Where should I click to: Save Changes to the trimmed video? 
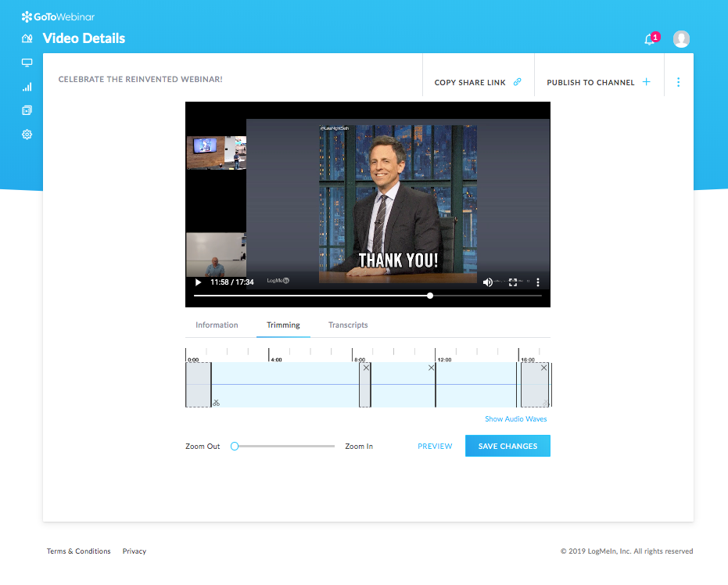pyautogui.click(x=507, y=446)
